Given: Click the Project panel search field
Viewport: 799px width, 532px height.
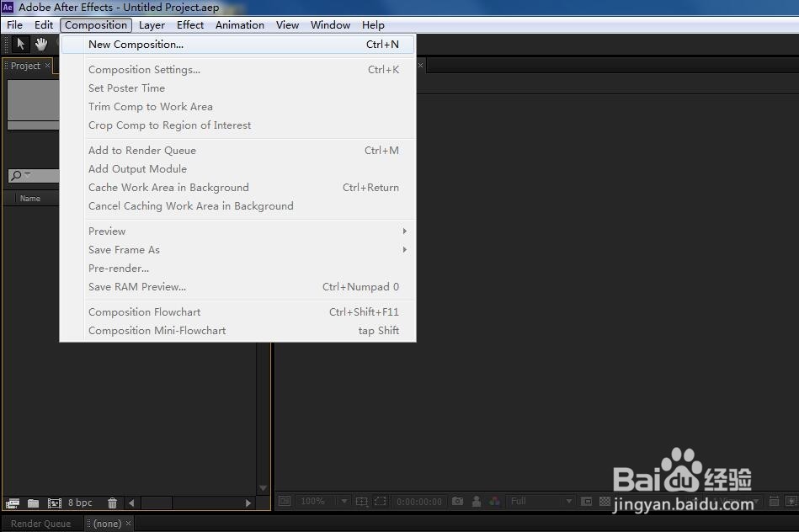Looking at the screenshot, I should click(x=34, y=176).
